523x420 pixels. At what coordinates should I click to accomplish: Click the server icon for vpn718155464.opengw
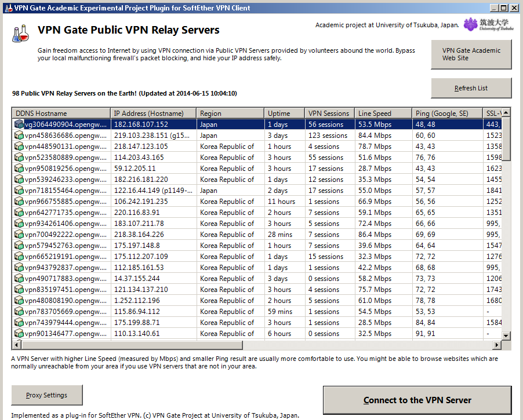pyautogui.click(x=19, y=191)
